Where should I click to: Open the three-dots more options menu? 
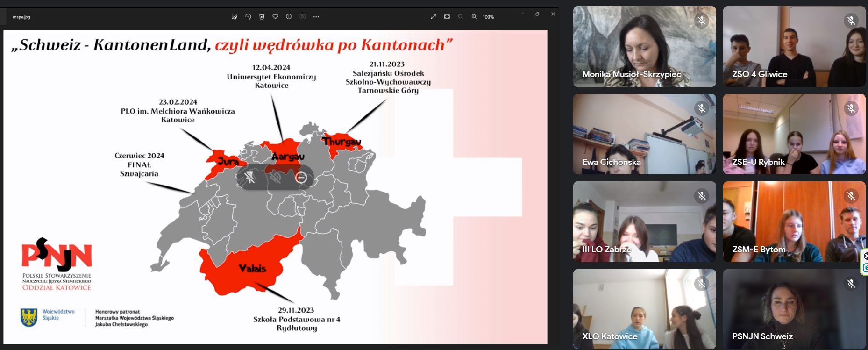click(x=316, y=17)
